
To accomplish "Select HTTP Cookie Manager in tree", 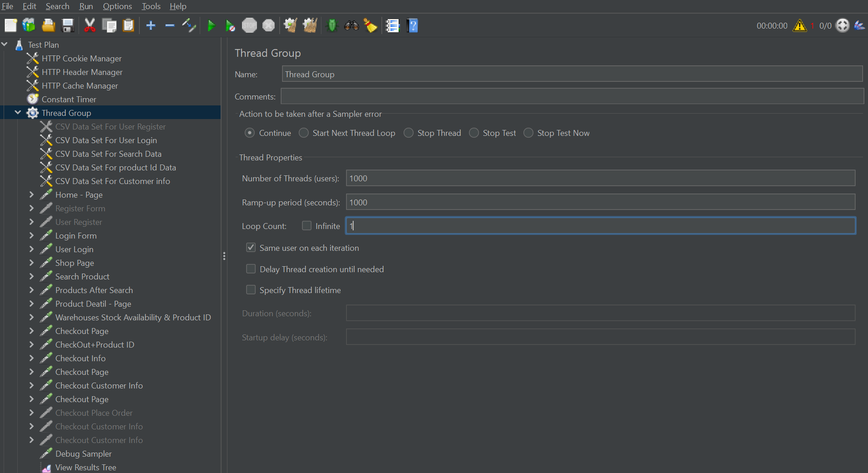I will [x=82, y=58].
